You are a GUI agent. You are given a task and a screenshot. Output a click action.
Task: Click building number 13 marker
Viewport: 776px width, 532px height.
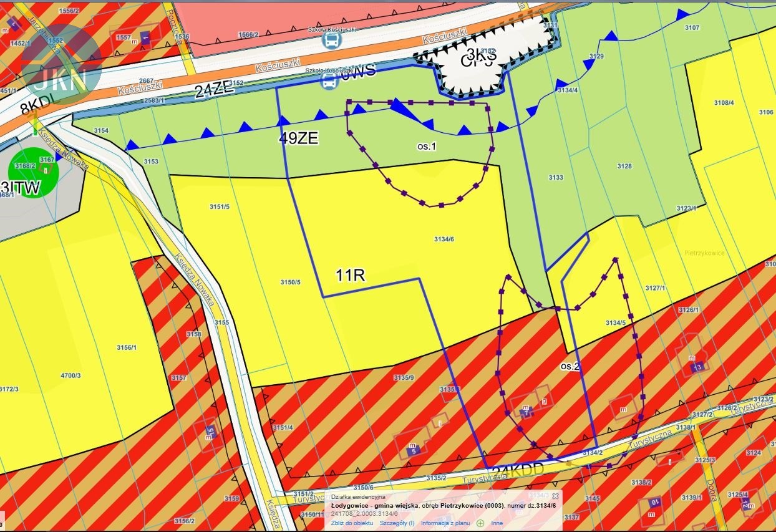coord(699,365)
